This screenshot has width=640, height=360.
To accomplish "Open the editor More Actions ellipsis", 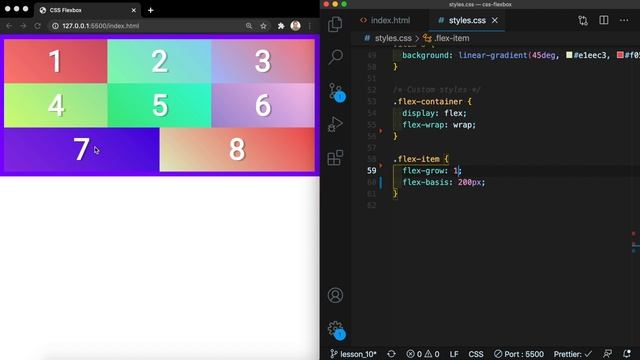I will (x=624, y=20).
